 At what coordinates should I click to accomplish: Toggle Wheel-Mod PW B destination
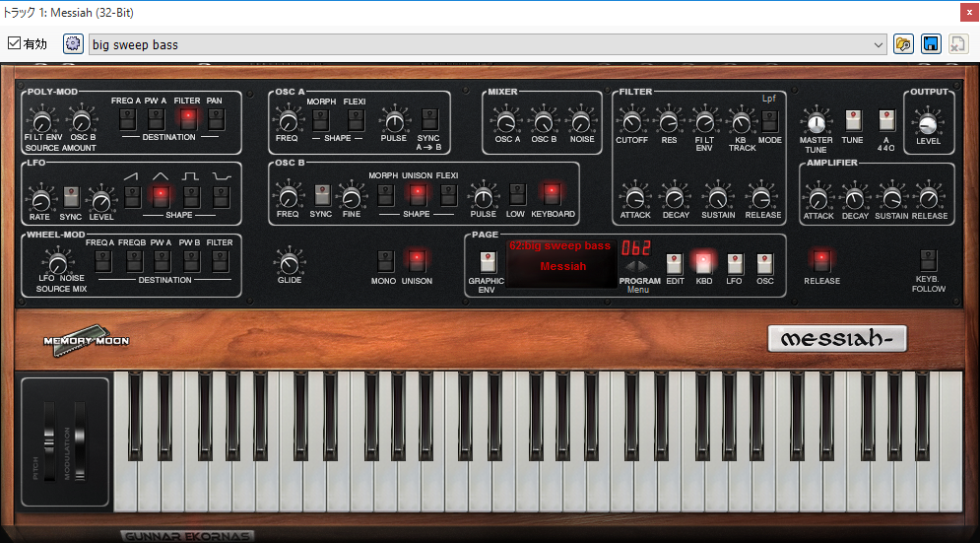click(192, 261)
